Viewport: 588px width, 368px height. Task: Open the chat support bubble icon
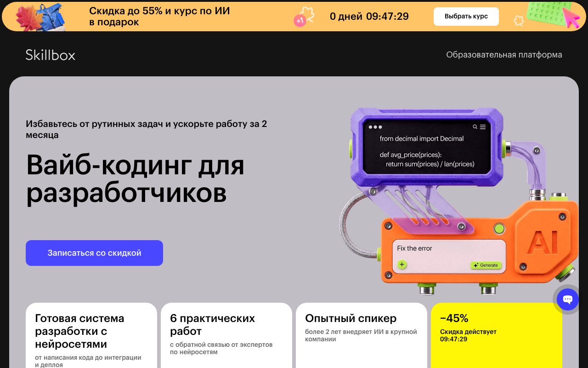[568, 299]
